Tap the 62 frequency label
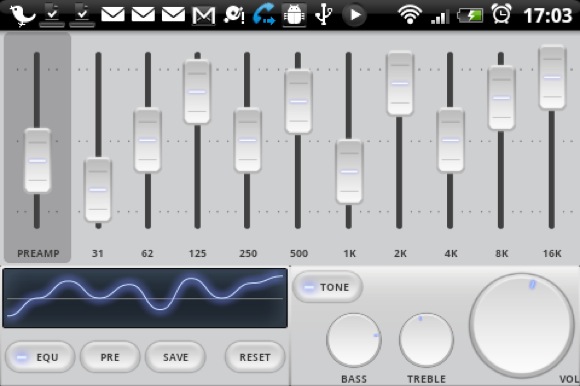Viewport: 580px width, 386px height. [x=147, y=254]
